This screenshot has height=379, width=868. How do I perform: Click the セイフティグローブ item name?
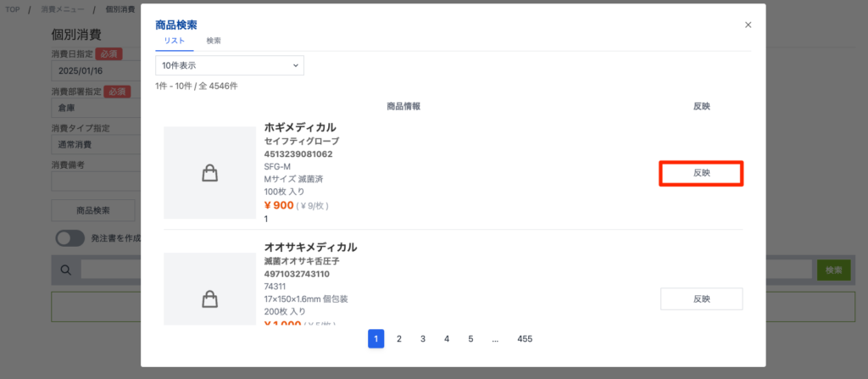pyautogui.click(x=302, y=142)
